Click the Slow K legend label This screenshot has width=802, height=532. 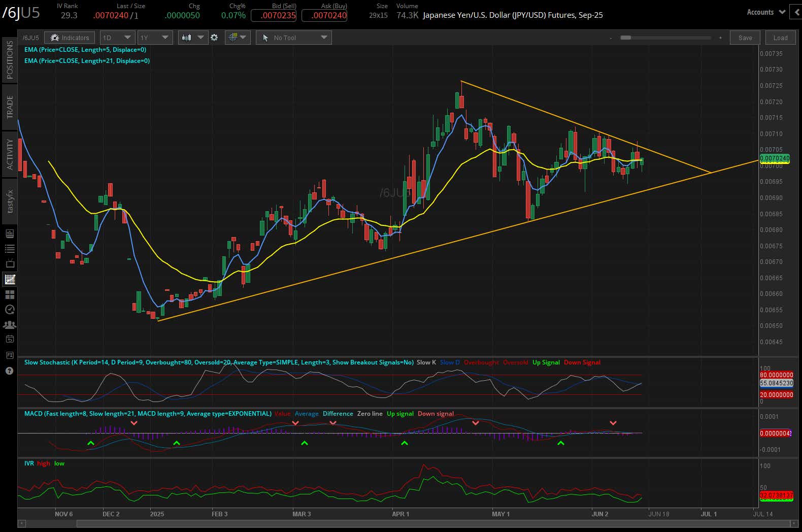click(426, 362)
